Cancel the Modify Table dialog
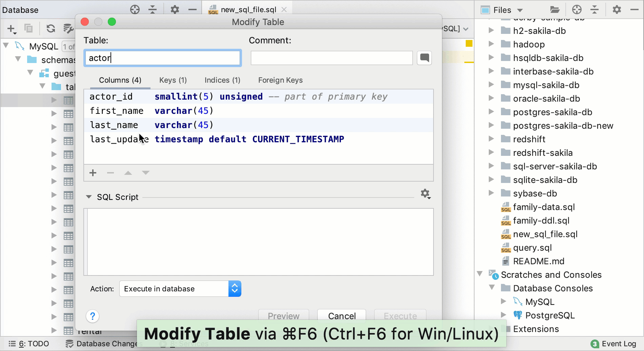 [x=341, y=316]
